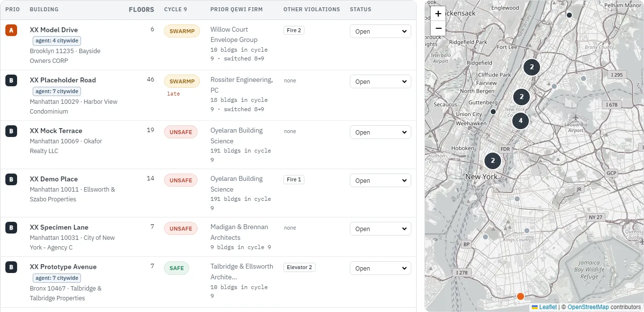Sort by BUILDING column header
The height and width of the screenshot is (312, 644).
[x=44, y=9]
